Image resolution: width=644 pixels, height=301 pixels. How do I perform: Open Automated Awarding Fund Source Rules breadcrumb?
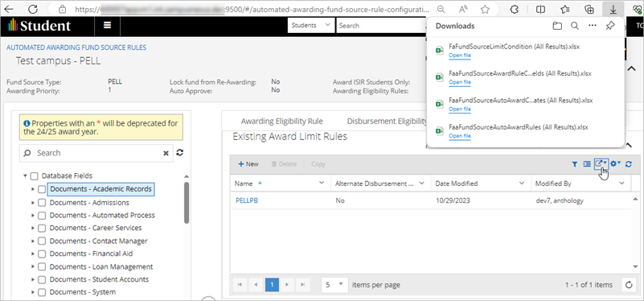[76, 47]
